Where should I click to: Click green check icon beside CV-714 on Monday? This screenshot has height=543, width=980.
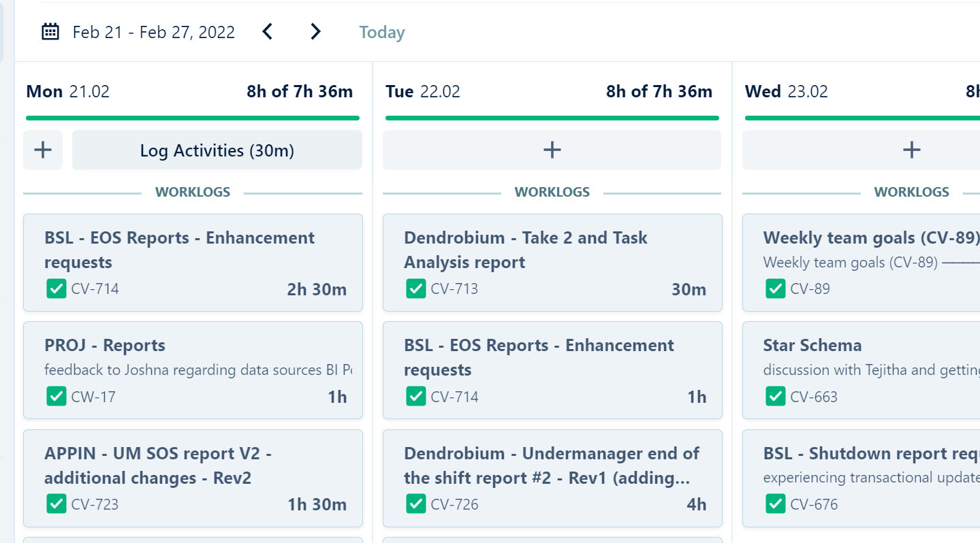click(56, 289)
